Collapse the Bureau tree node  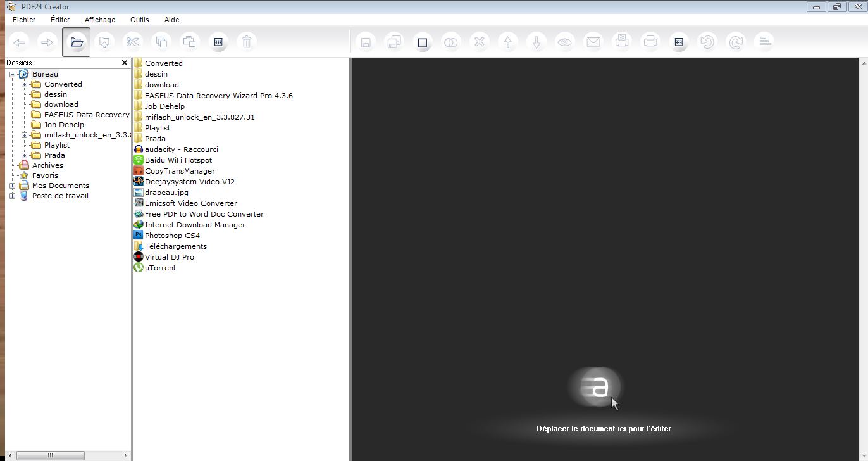click(x=12, y=74)
